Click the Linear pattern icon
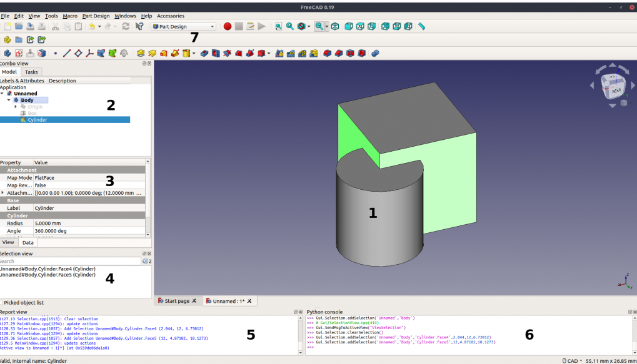The image size is (637, 364). point(291,53)
